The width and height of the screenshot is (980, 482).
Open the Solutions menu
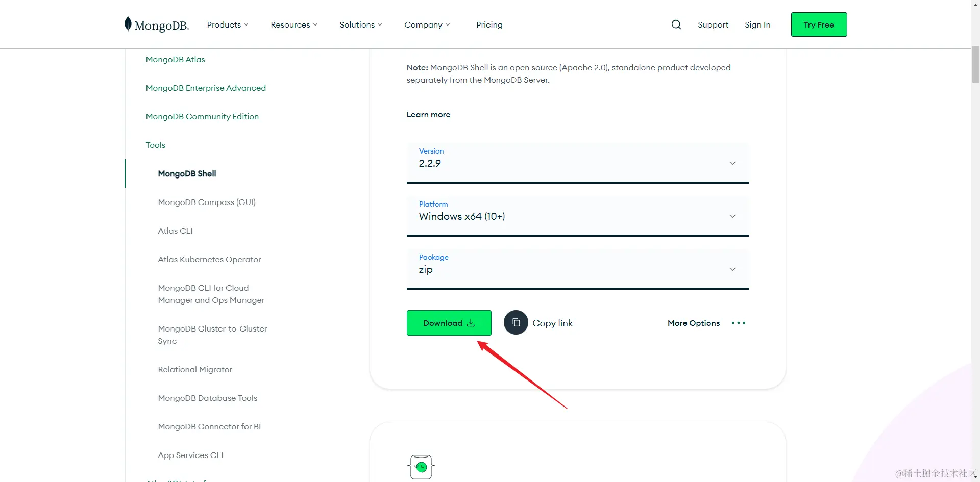pos(361,24)
